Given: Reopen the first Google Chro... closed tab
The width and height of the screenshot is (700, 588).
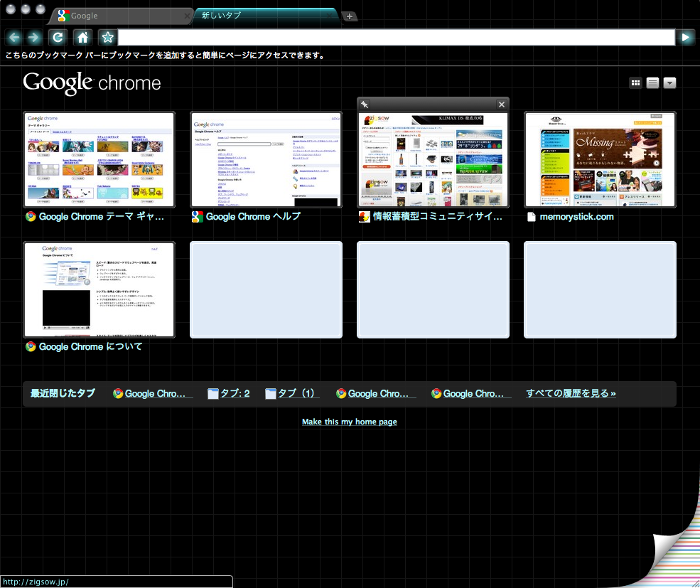Looking at the screenshot, I should pyautogui.click(x=153, y=394).
